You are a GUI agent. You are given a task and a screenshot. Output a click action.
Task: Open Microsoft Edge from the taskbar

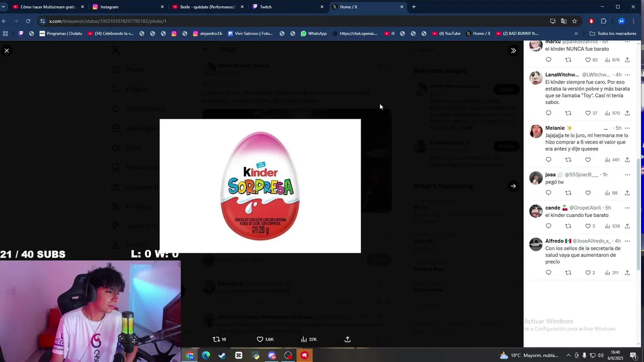coord(206,355)
